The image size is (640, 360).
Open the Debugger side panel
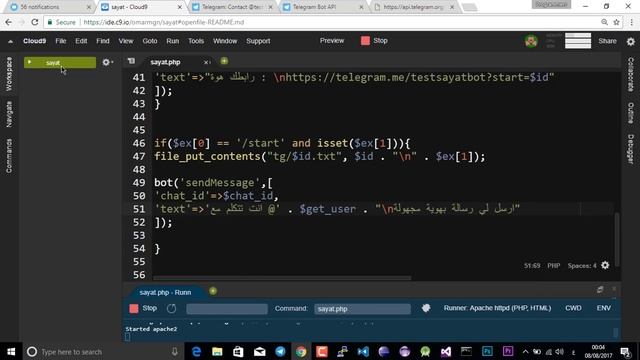[x=631, y=149]
